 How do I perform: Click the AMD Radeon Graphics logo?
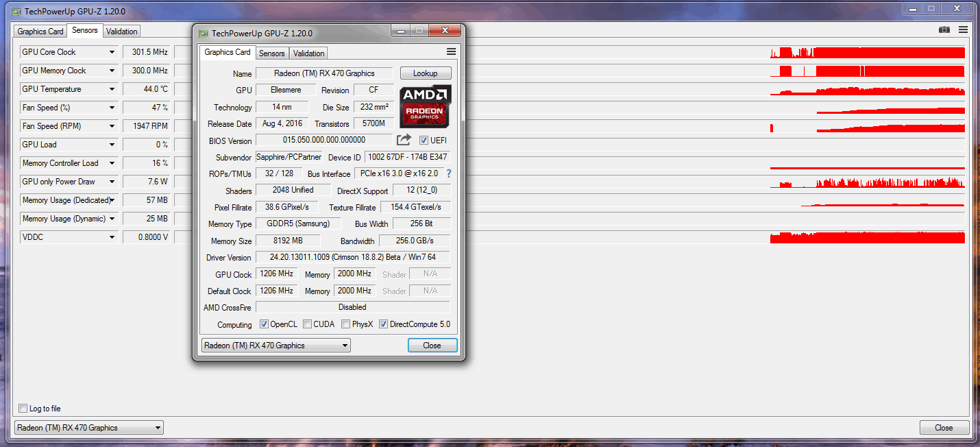pos(425,106)
